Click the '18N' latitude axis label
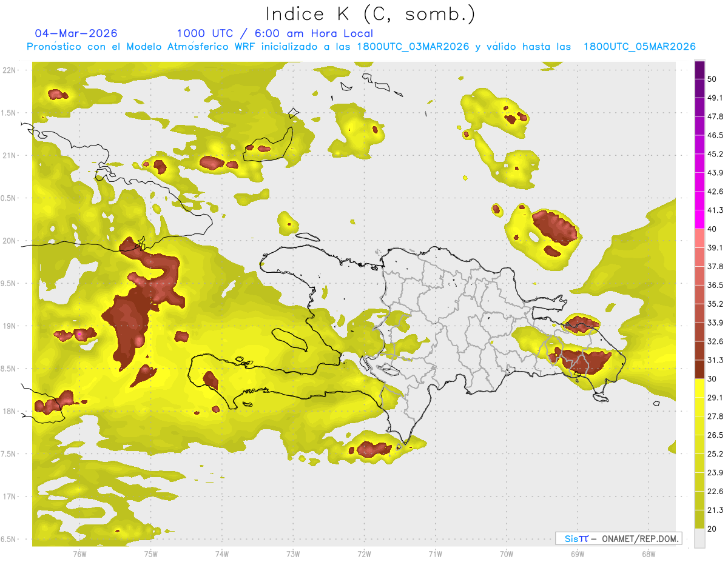 tap(10, 411)
